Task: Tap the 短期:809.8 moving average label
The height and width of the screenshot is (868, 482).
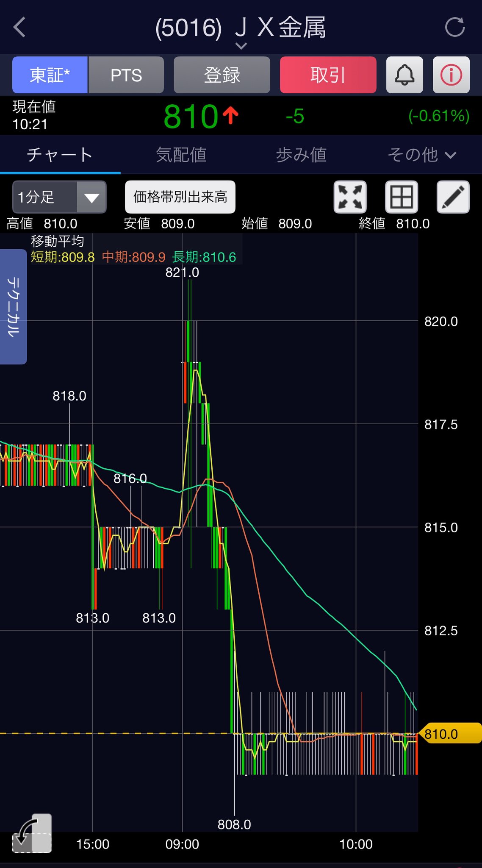Action: [x=63, y=257]
